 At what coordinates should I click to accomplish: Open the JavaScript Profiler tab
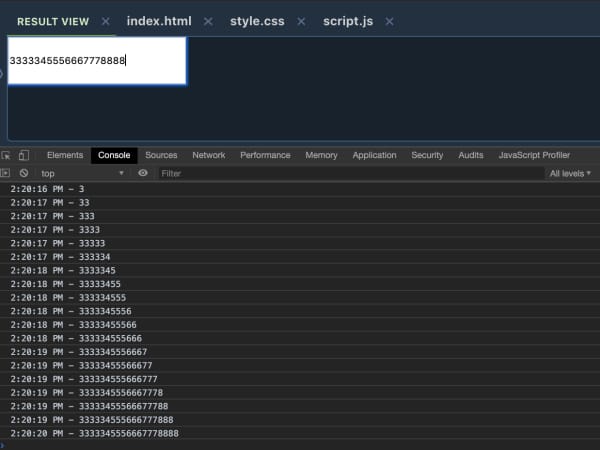[x=534, y=155]
